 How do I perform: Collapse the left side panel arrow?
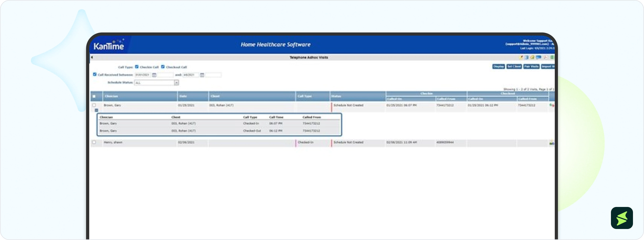(x=92, y=57)
